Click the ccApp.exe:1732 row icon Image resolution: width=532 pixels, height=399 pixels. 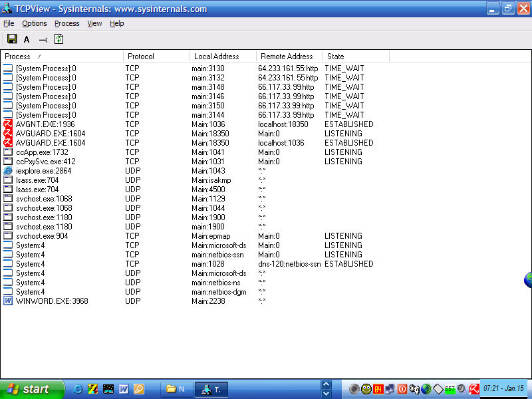8,152
